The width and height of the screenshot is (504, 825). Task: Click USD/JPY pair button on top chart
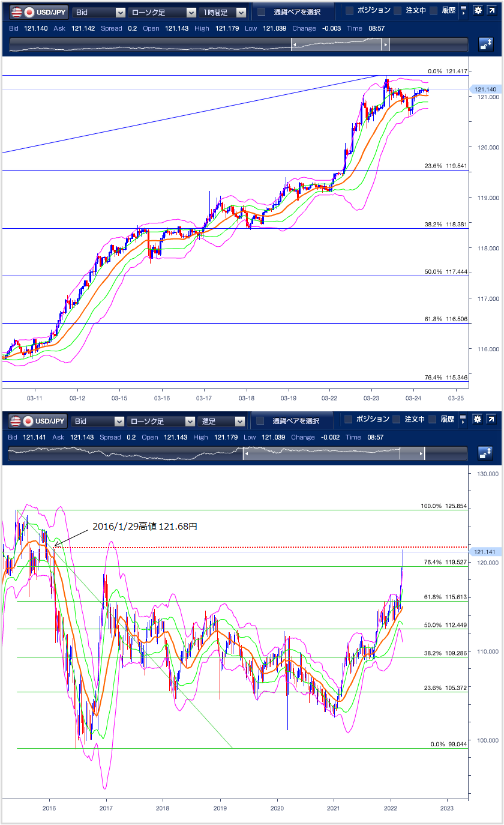click(x=38, y=13)
